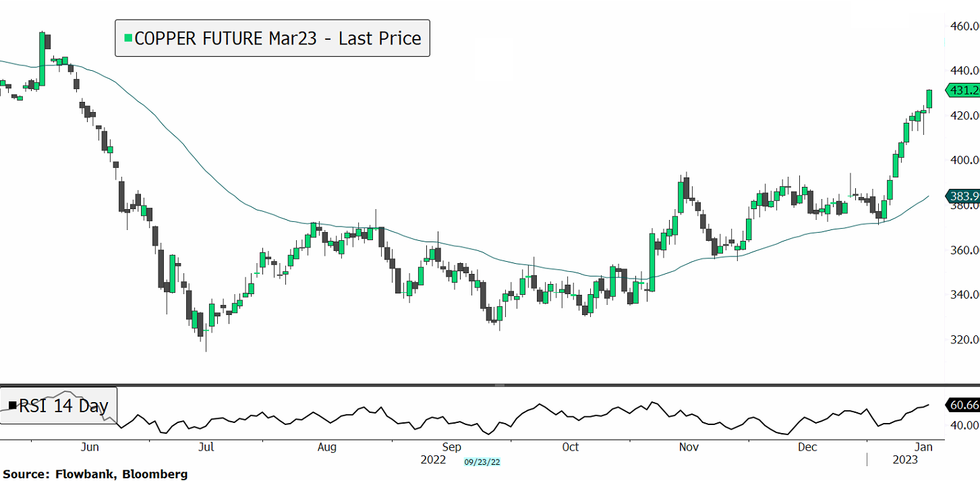
Task: Click the green 431.2 last price tag
Action: click(x=963, y=90)
